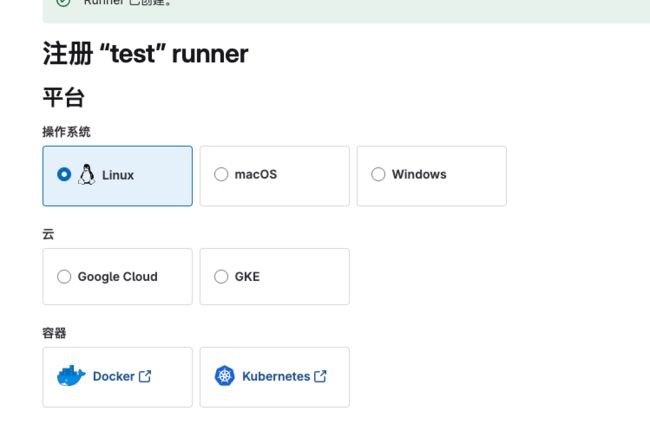Pick the Google Cloud platform option
650x424 pixels.
tap(117, 276)
